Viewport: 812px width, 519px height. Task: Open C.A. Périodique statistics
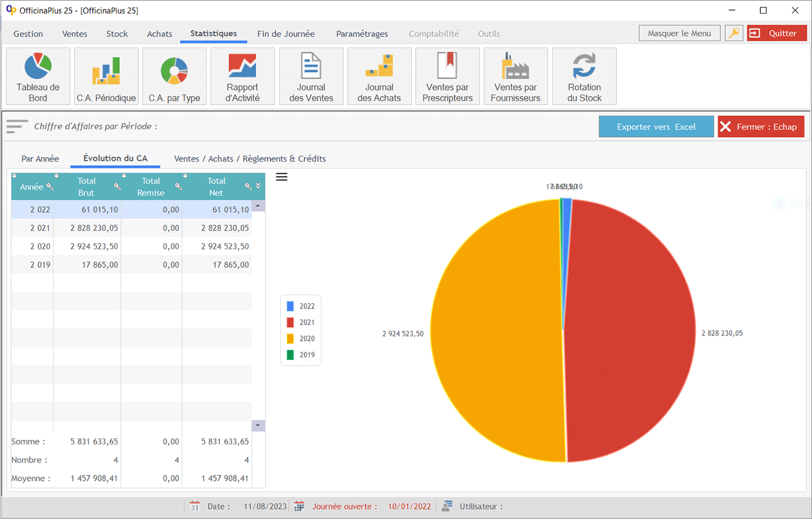click(x=106, y=76)
